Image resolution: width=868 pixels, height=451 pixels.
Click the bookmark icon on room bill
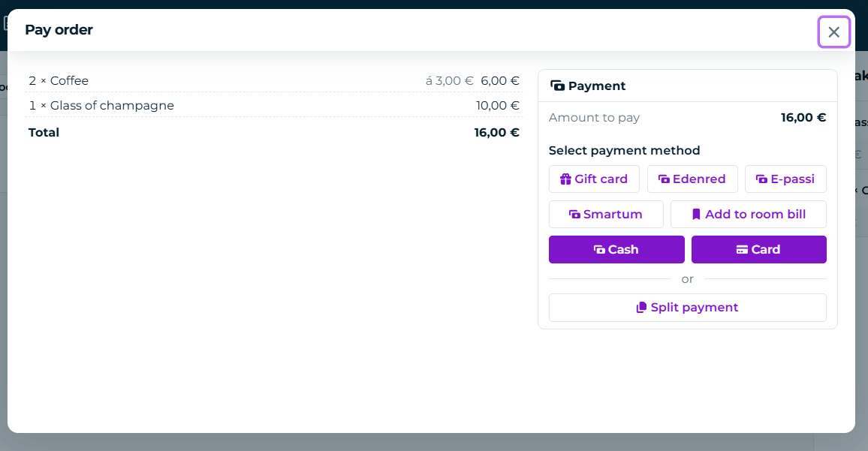[x=696, y=214]
